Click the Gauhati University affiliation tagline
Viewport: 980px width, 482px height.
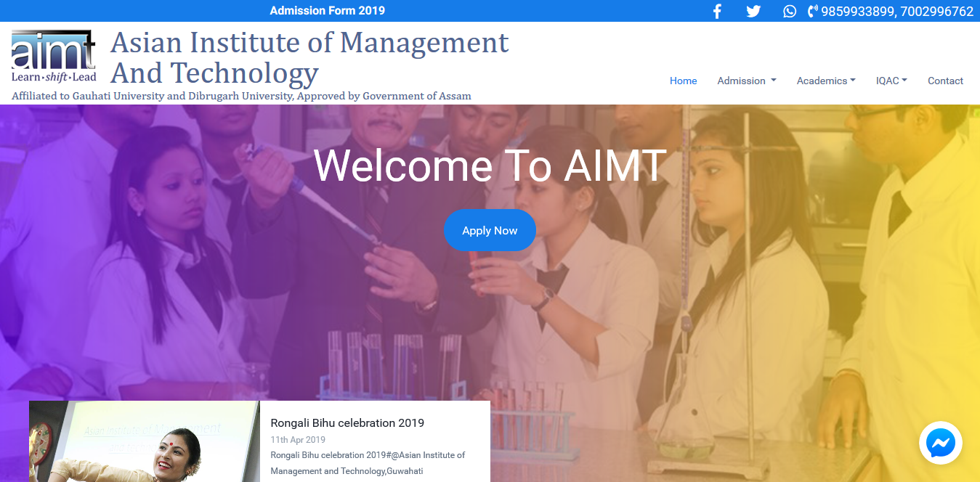[x=241, y=96]
